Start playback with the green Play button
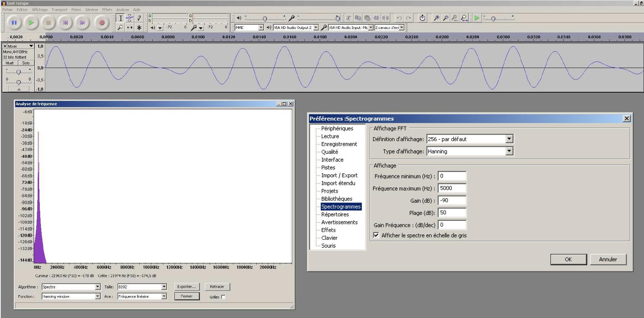This screenshot has width=644, height=318. (x=31, y=23)
